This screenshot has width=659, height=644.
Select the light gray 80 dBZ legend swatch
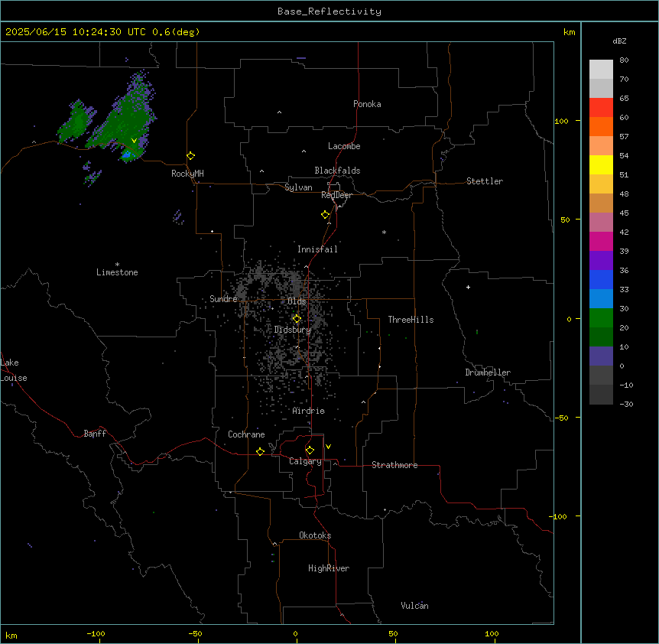(x=601, y=70)
